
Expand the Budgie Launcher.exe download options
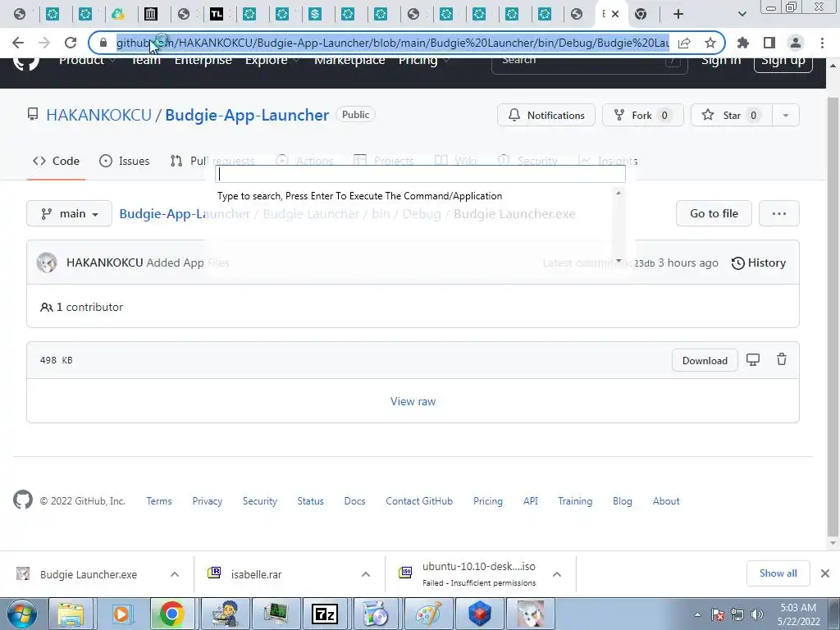175,574
